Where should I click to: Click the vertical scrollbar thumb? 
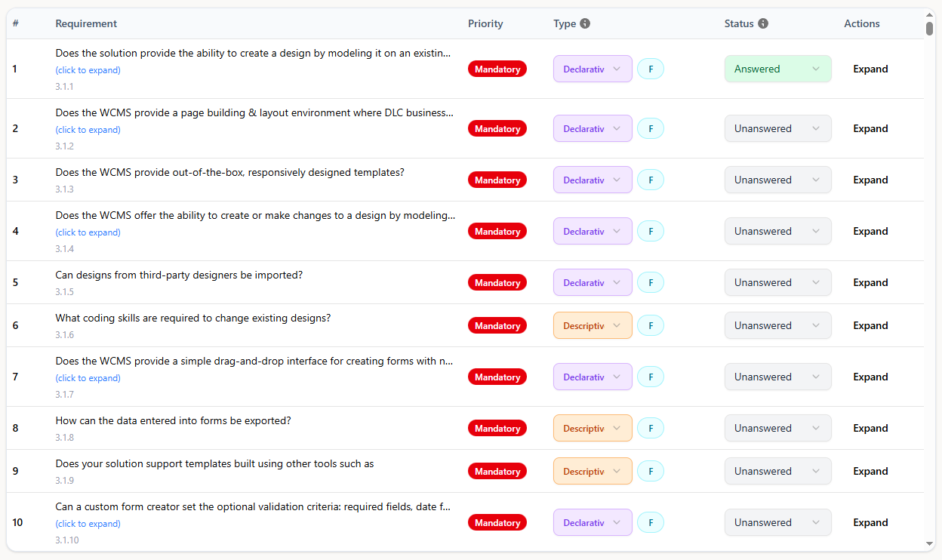[929, 29]
